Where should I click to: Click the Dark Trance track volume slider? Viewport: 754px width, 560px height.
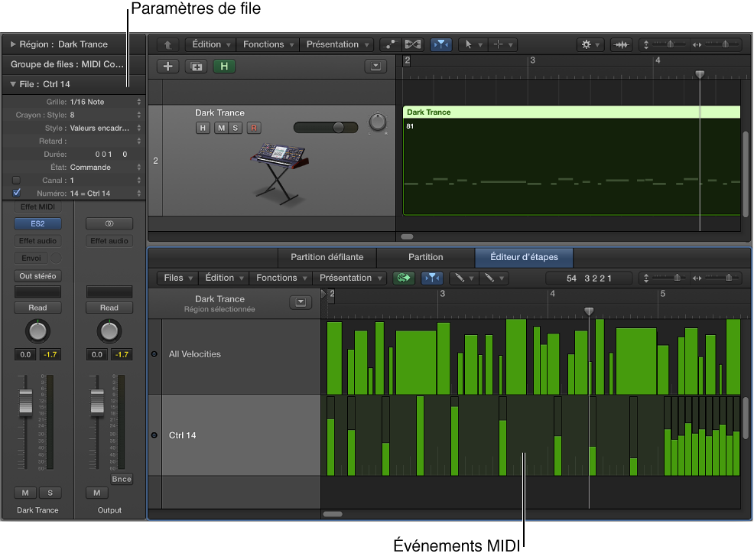[x=327, y=127]
